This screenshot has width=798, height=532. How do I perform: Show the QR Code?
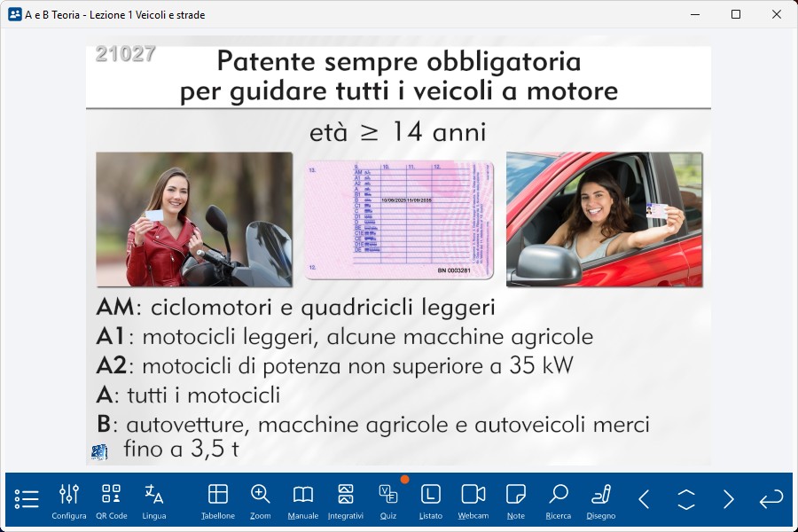(x=112, y=500)
